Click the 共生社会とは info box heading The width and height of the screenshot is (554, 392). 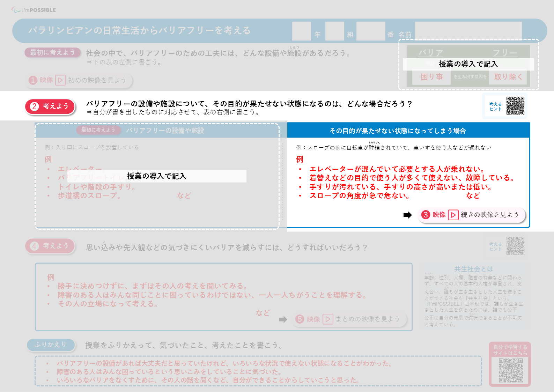coord(473,269)
